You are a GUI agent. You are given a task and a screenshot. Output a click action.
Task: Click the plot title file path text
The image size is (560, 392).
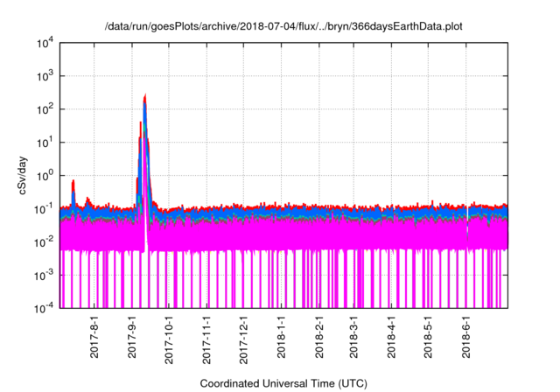coord(285,26)
